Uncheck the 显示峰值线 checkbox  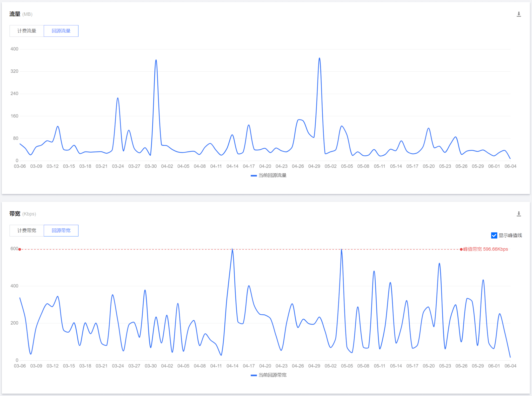coord(494,235)
